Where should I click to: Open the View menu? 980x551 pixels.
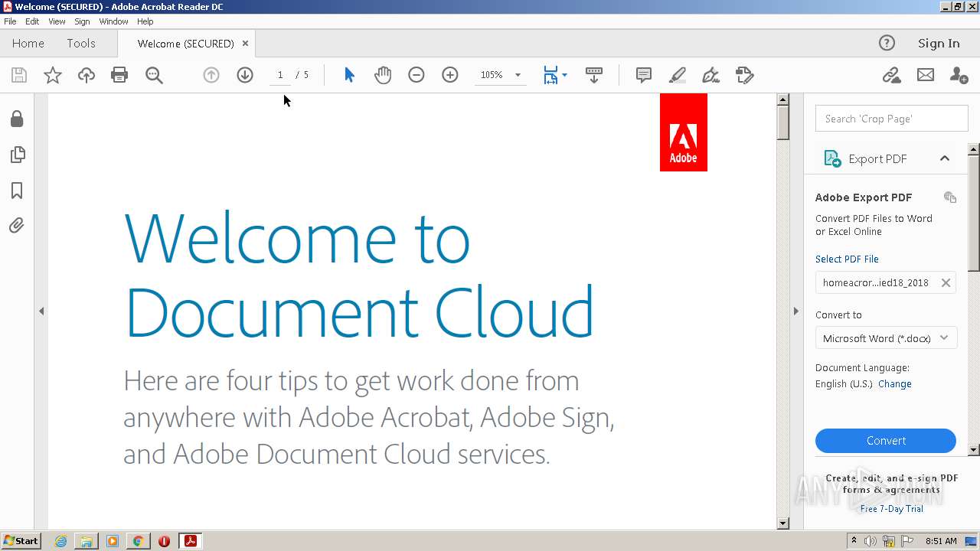[x=57, y=21]
